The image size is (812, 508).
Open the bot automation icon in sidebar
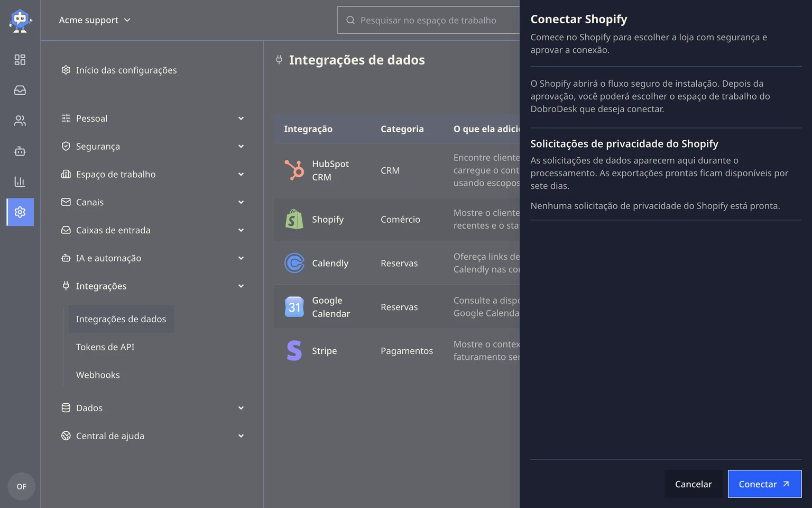tap(20, 151)
